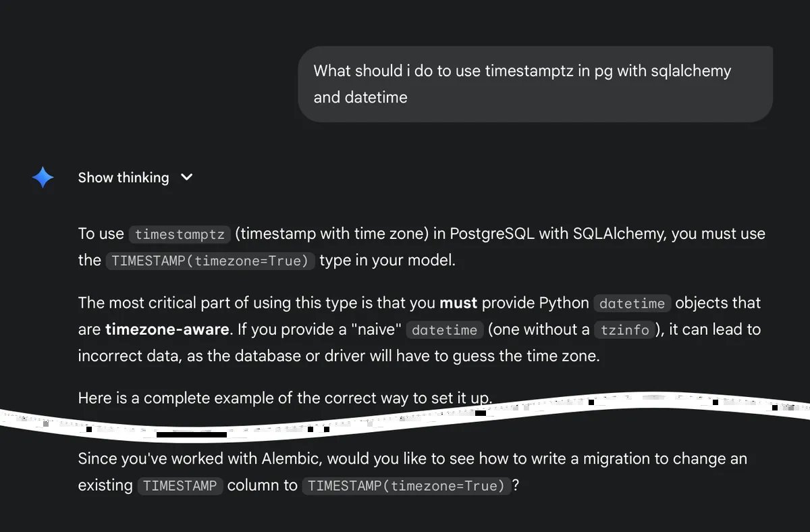Viewport: 810px width, 532px height.
Task: Select the TIMESTAMP code chip in closing question
Action: 180,485
